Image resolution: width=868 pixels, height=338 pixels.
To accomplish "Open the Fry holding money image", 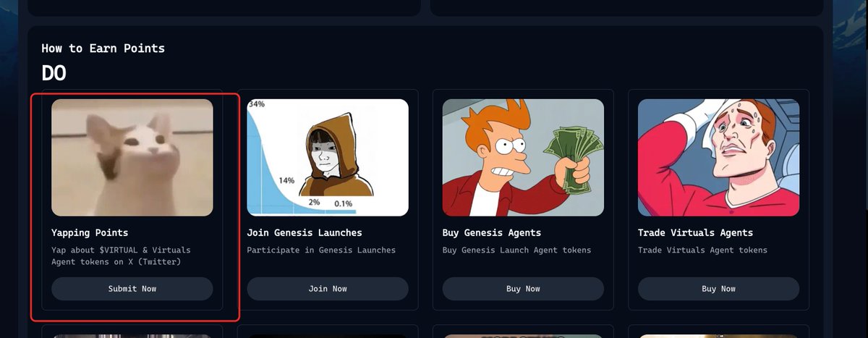I will [x=523, y=158].
